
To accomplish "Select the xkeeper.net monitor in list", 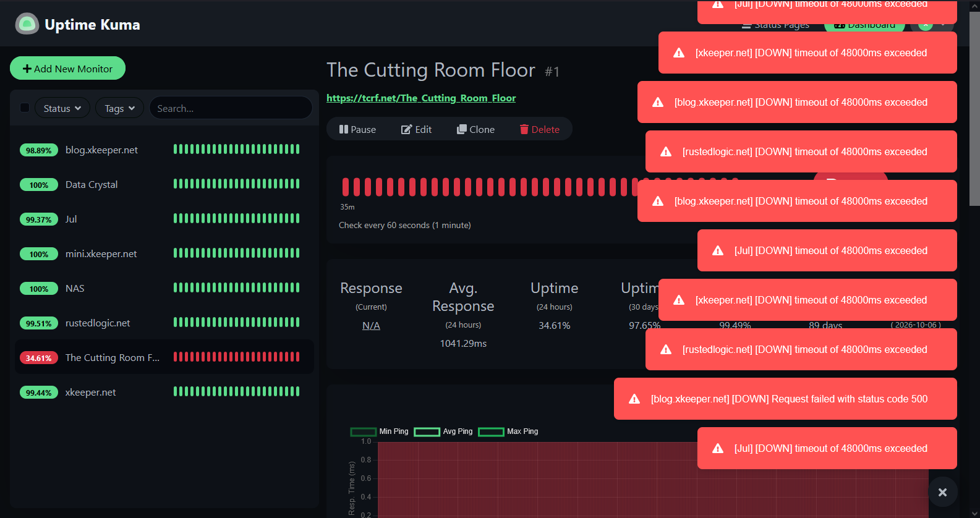I will [x=164, y=392].
